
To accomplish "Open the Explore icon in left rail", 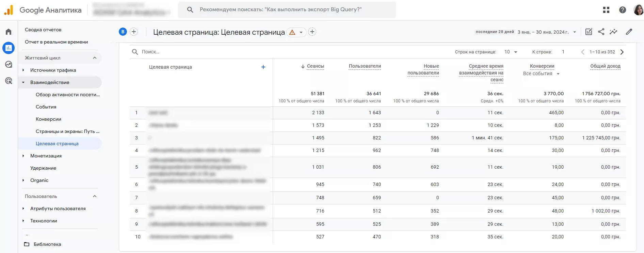I will [9, 64].
